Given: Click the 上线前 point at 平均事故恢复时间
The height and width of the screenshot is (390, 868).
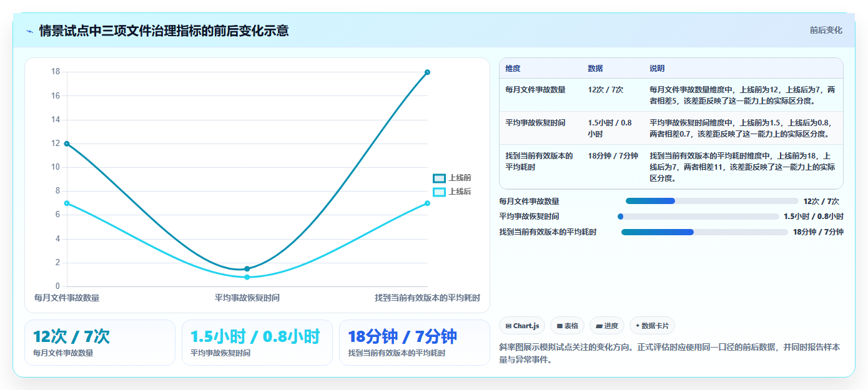Looking at the screenshot, I should pyautogui.click(x=247, y=269).
